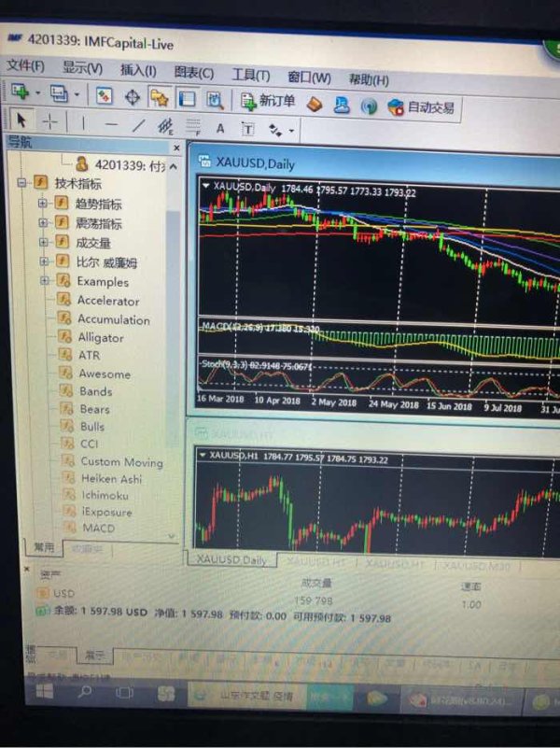Select the Fibonacci retracement tool
Image resolution: width=560 pixels, height=748 pixels.
(x=192, y=127)
